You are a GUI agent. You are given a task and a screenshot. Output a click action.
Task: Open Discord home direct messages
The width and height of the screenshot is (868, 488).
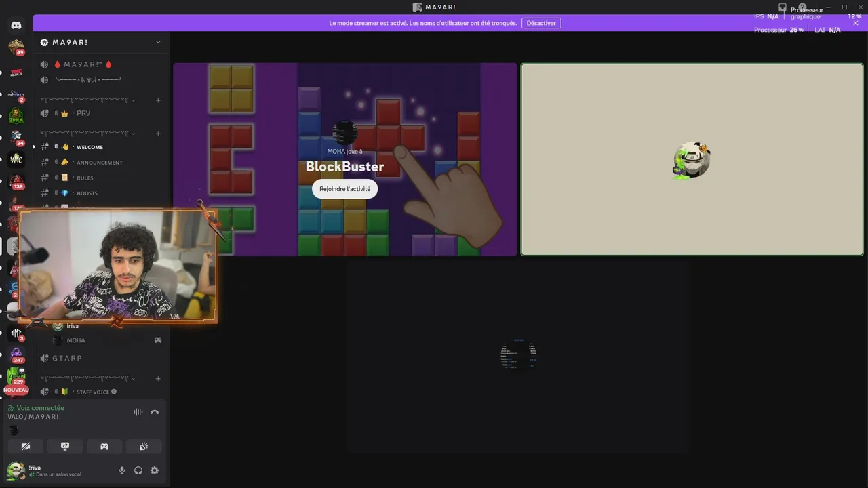(16, 25)
